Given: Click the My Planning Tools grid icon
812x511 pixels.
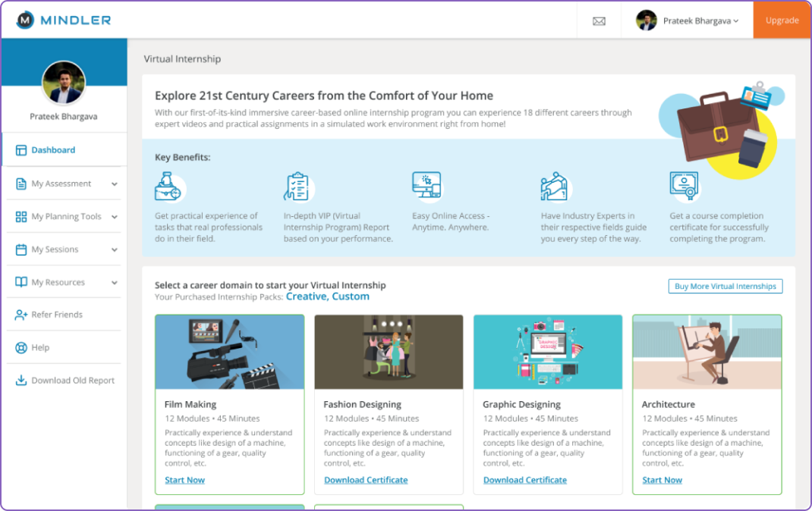Looking at the screenshot, I should 21,217.
